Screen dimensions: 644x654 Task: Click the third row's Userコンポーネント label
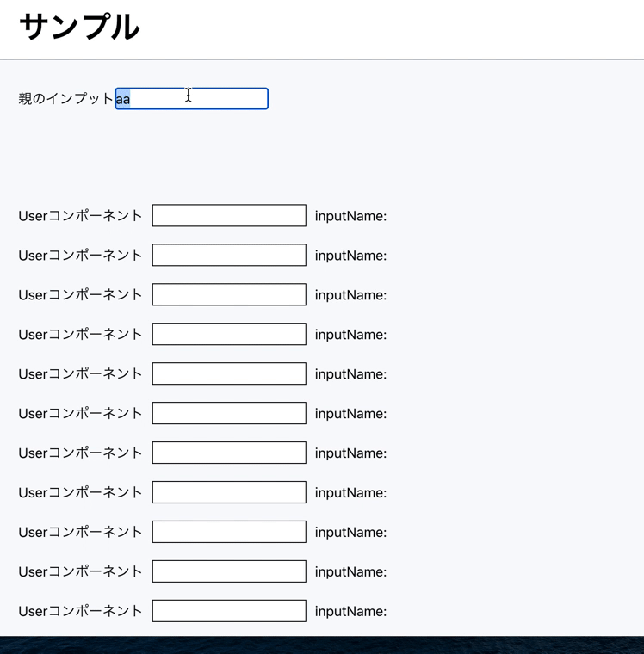(80, 294)
